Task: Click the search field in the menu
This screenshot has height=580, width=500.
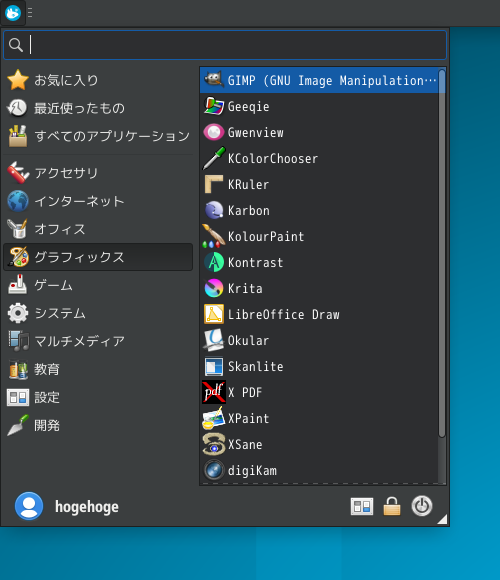Action: (225, 45)
